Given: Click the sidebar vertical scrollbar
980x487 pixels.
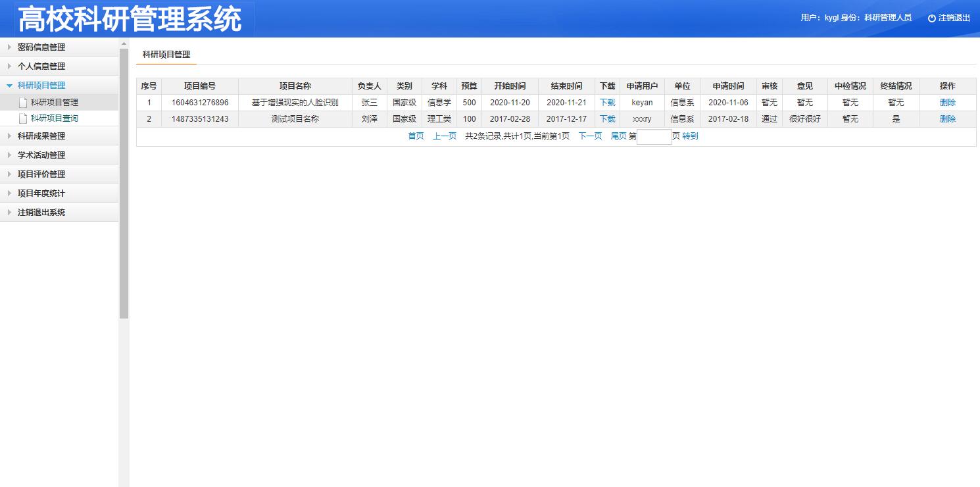Looking at the screenshot, I should click(124, 184).
